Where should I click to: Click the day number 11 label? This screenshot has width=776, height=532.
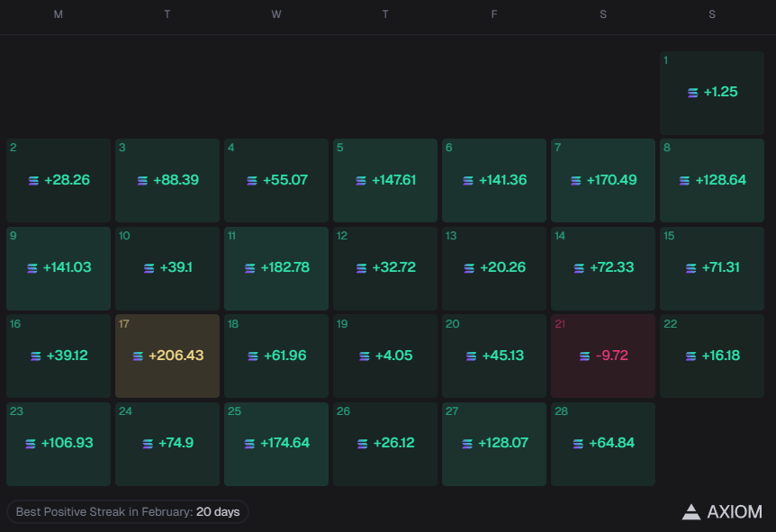(231, 236)
